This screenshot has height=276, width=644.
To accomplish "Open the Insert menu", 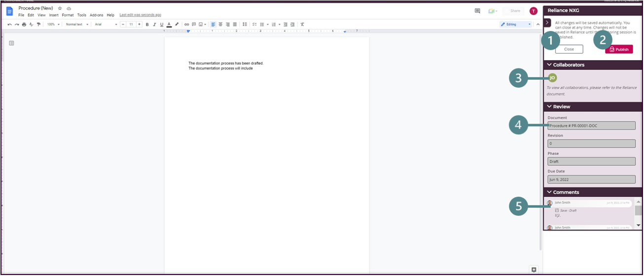I will tap(54, 15).
